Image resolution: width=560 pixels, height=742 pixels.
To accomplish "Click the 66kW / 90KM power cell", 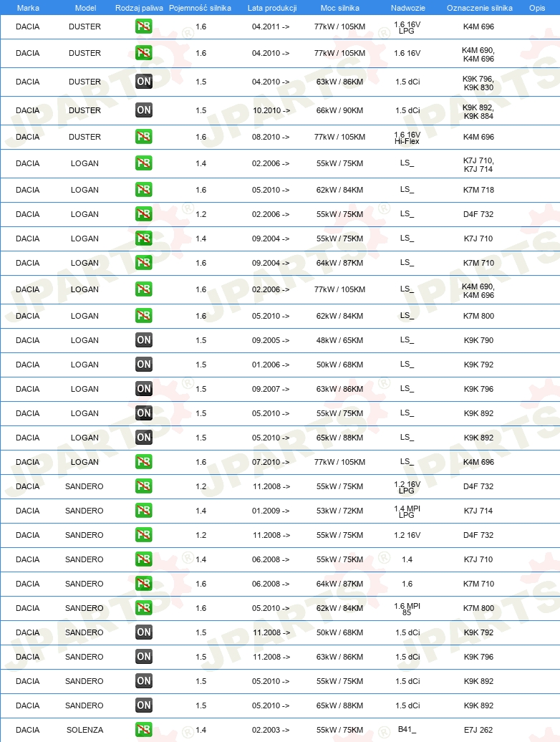I will [339, 110].
